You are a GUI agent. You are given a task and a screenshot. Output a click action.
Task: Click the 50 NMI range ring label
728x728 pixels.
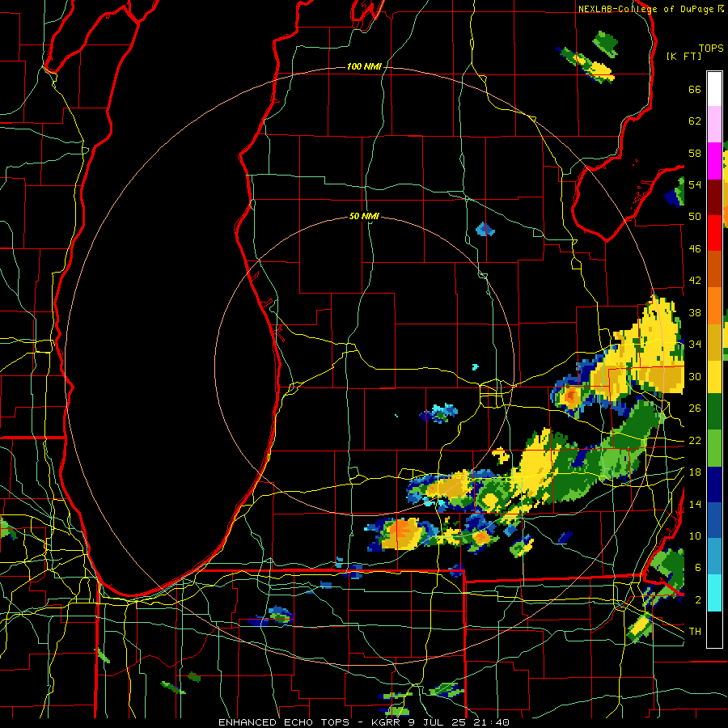pos(364,216)
